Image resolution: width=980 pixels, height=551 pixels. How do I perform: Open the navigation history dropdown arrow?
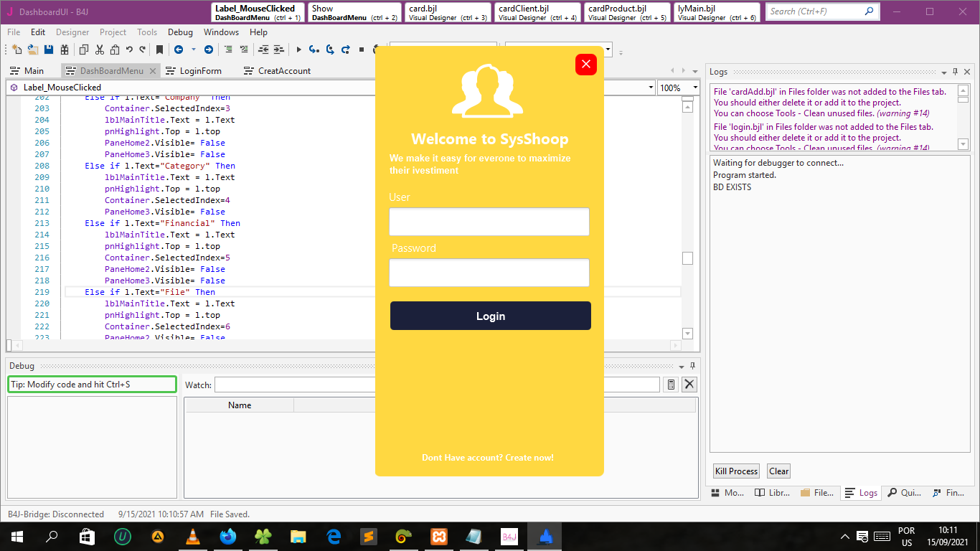coord(193,50)
